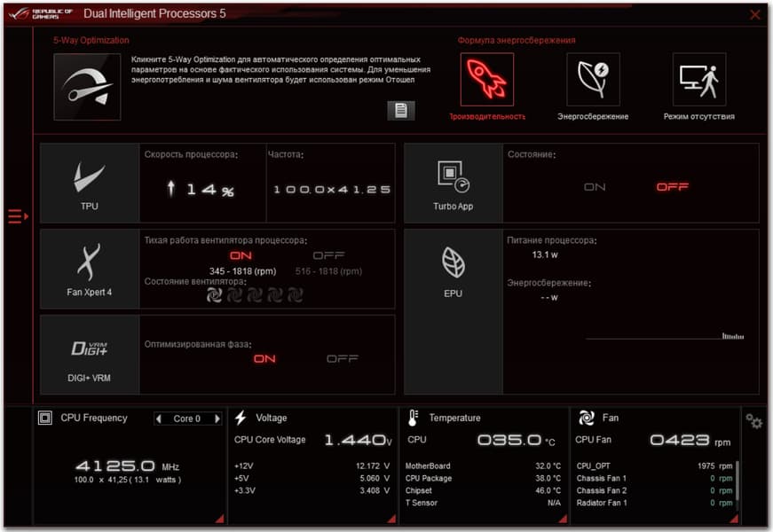Launch 5-Way Optimization speedometer icon
773x532 pixels.
coord(87,87)
